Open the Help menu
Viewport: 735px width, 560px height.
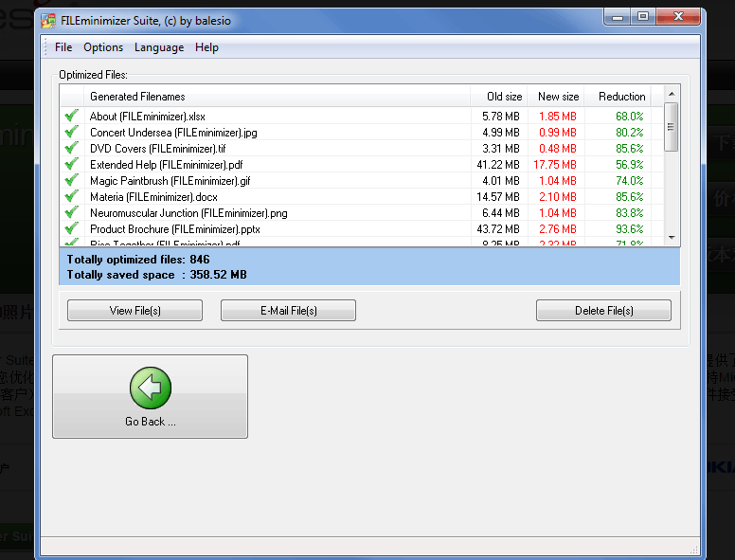click(x=206, y=47)
